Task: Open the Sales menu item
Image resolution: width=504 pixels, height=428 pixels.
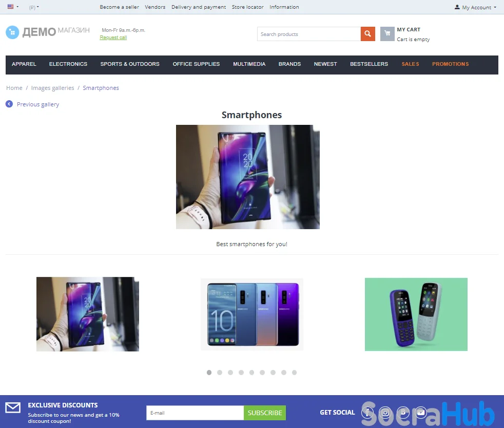Action: pos(410,64)
